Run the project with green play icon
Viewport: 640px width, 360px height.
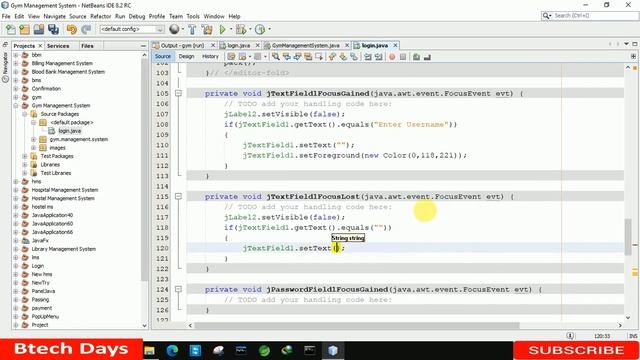click(222, 29)
